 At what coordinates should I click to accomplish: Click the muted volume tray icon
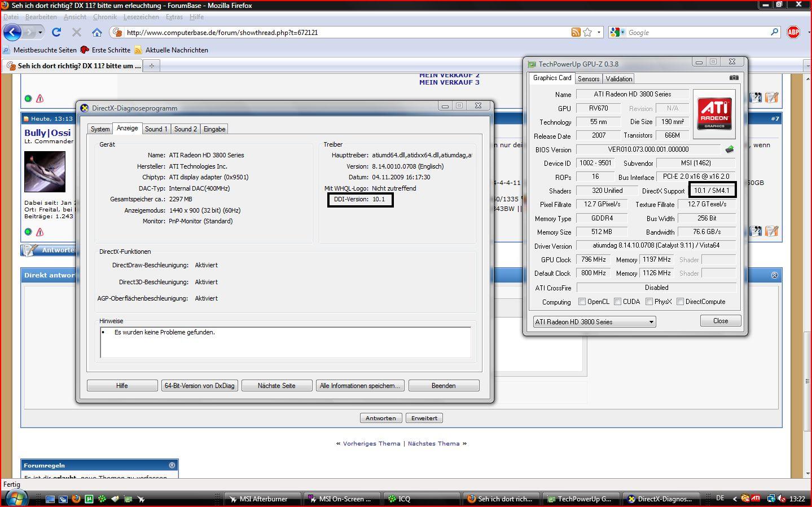pyautogui.click(x=782, y=499)
